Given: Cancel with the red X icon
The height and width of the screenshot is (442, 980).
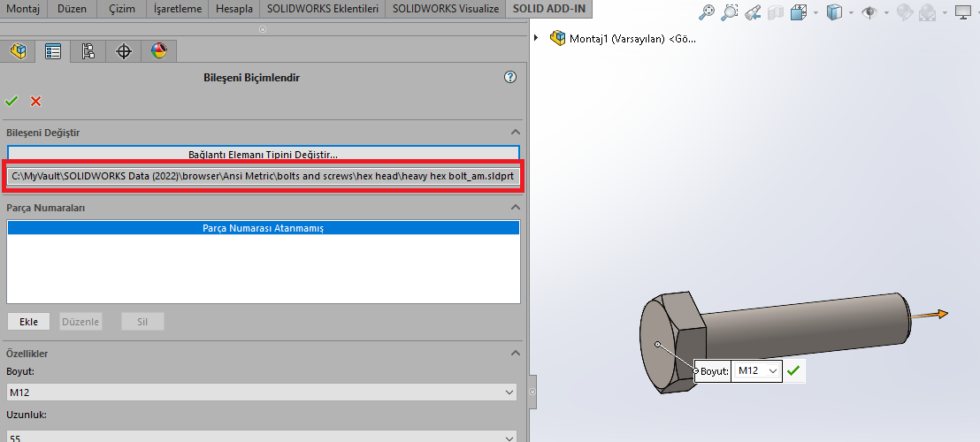Looking at the screenshot, I should [36, 101].
